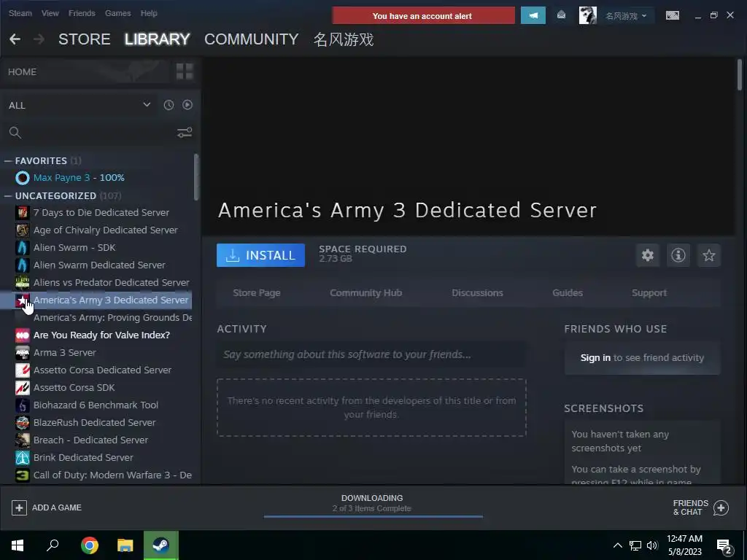Image resolution: width=747 pixels, height=560 pixels.
Task: Show ready-to-play games only
Action: (x=187, y=105)
